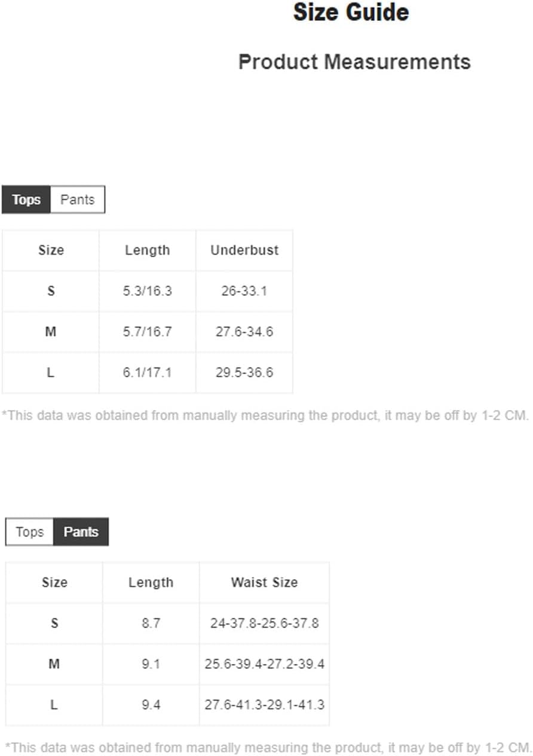This screenshot has height=756, width=533.
Task: Select size L row in Tops table
Action: pos(148,373)
